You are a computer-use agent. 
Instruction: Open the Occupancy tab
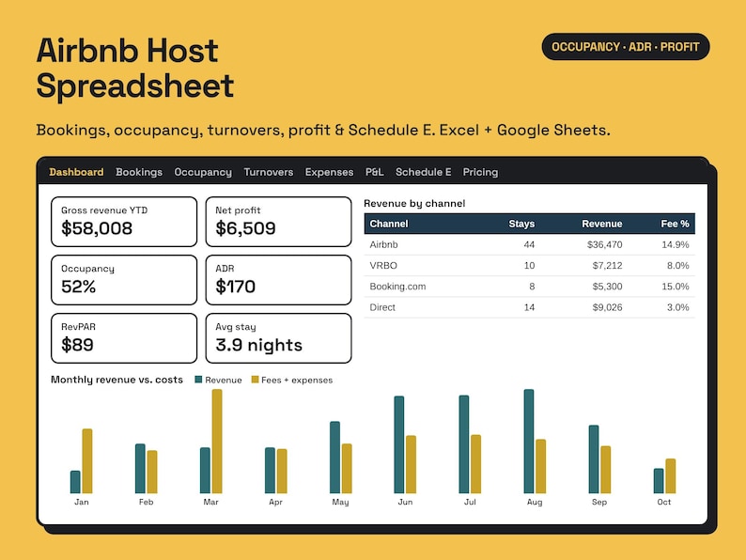(203, 172)
